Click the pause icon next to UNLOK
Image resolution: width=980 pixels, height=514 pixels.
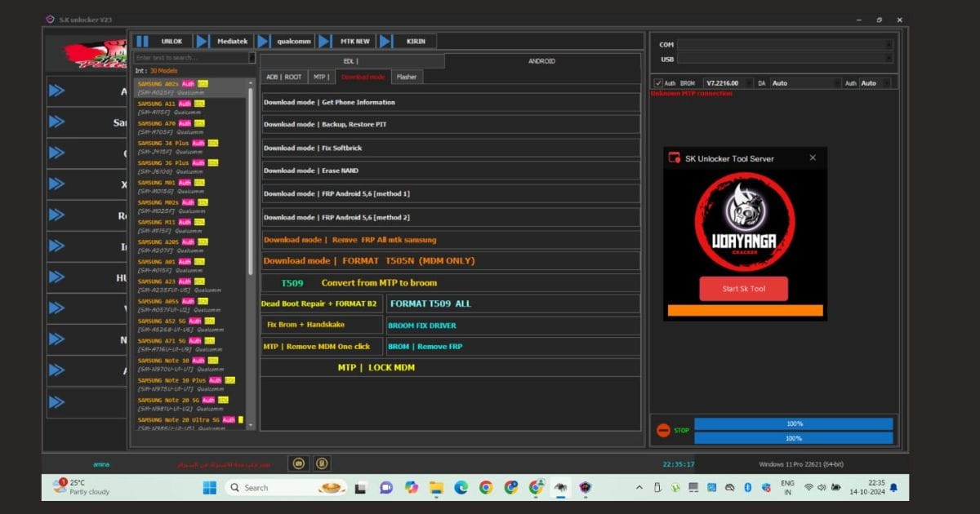tap(142, 41)
